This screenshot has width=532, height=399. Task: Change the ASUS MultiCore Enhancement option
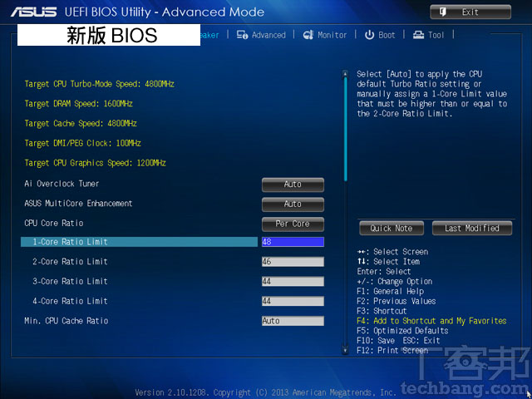tap(293, 204)
